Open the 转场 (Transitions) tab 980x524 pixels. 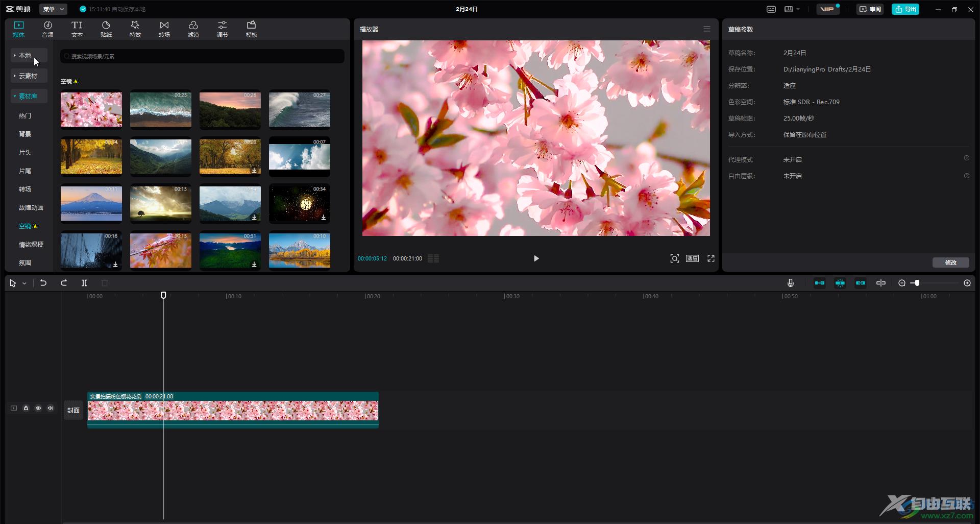coord(164,29)
